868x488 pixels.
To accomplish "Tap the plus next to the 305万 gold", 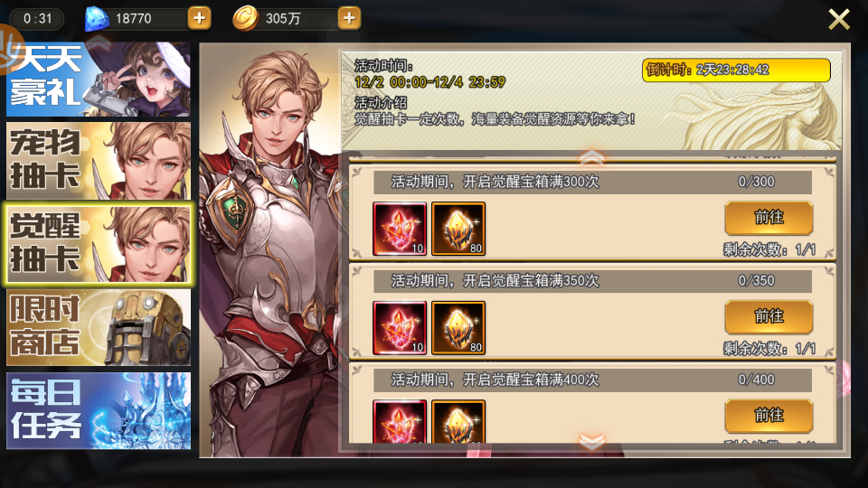I will click(x=349, y=18).
